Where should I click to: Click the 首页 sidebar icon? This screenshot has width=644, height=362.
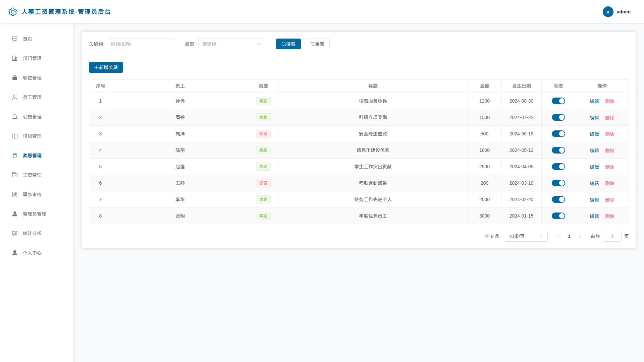point(15,39)
